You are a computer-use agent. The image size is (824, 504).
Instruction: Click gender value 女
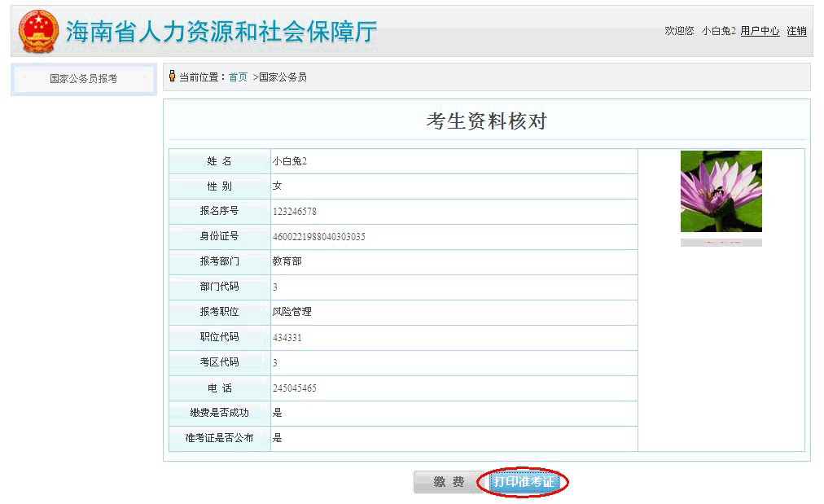pos(277,186)
